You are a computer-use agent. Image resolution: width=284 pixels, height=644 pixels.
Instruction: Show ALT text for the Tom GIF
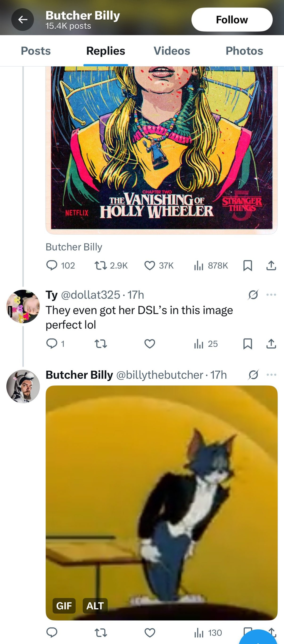(95, 606)
